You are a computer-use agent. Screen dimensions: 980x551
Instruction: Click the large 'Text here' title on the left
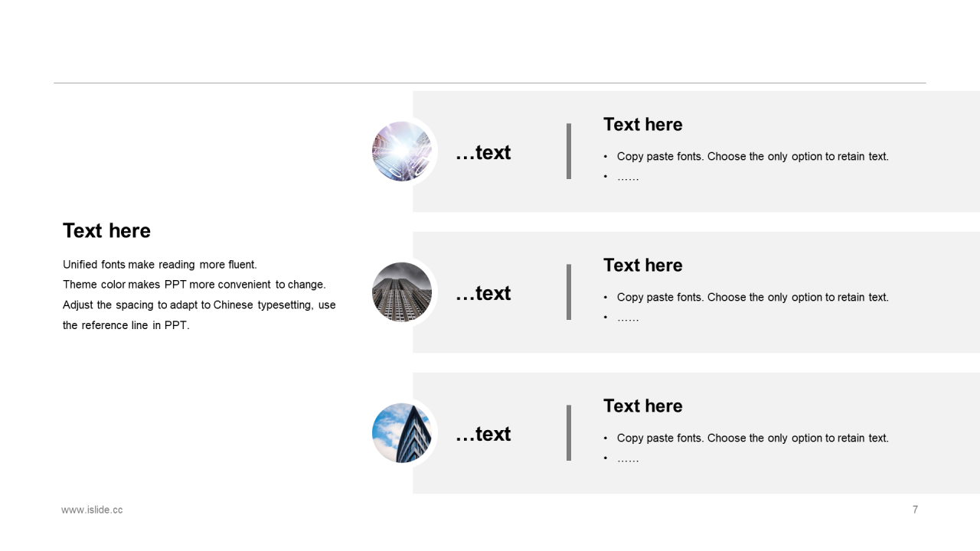(106, 231)
